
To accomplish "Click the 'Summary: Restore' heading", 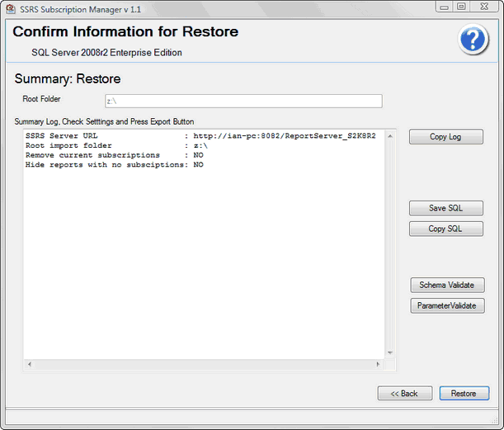I will tap(68, 78).
